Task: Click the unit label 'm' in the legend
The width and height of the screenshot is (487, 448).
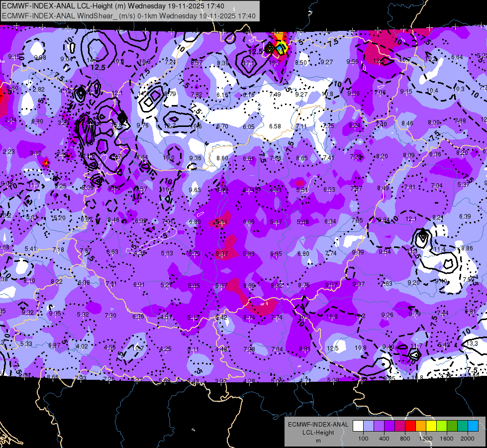Action: (x=318, y=441)
